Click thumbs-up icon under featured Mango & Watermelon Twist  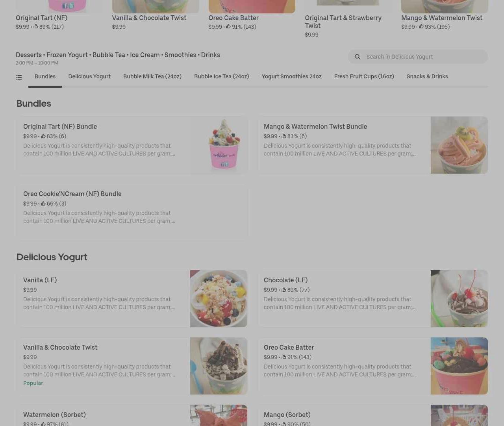coord(421,27)
